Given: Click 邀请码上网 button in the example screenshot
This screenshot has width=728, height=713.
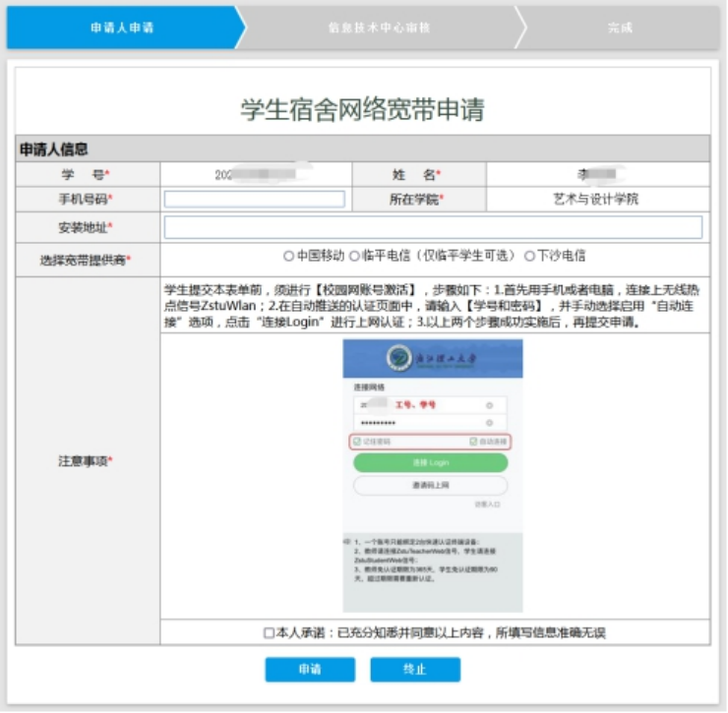Looking at the screenshot, I should pyautogui.click(x=430, y=486).
